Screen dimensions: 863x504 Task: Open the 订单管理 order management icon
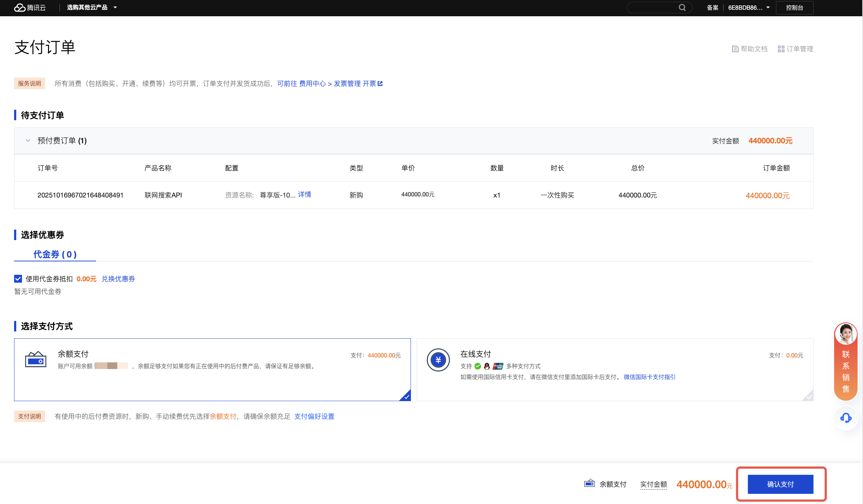tap(781, 49)
